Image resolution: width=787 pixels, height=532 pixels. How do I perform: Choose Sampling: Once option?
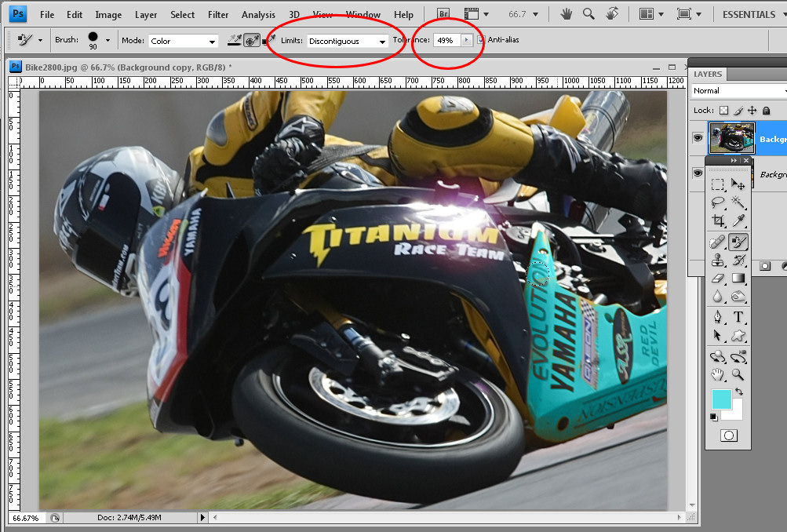[251, 40]
